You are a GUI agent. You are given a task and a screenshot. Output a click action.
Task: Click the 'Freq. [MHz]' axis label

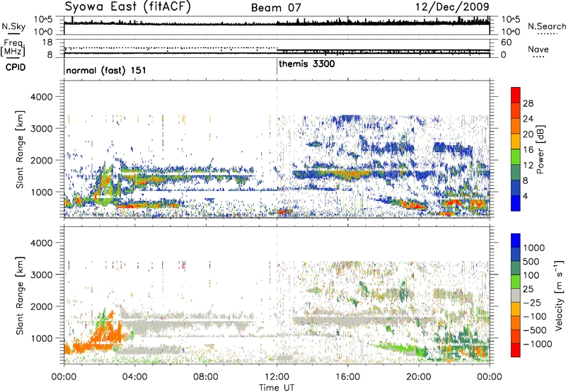click(x=13, y=48)
